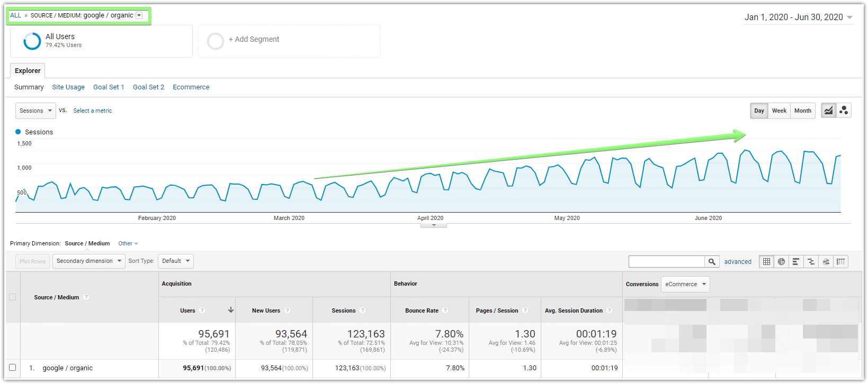
Task: Open help for Avg. Session Duration column
Action: [610, 310]
